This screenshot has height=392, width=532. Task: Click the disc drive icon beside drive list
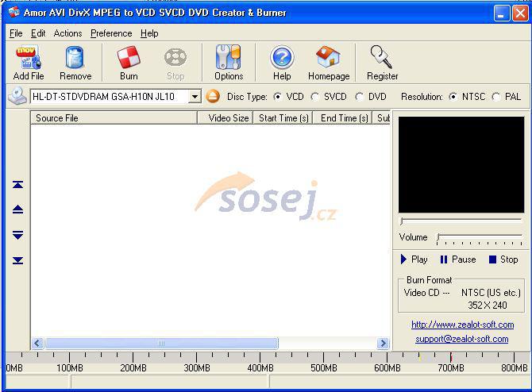point(17,96)
